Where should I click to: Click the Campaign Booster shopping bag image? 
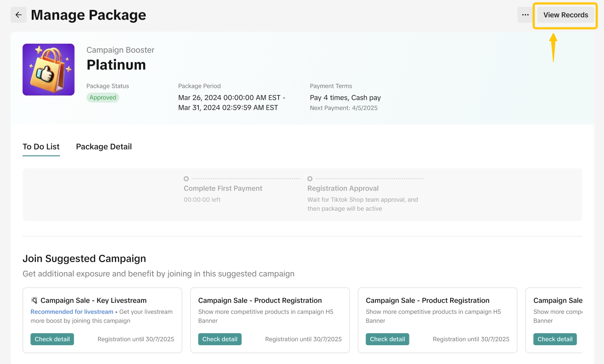(48, 69)
